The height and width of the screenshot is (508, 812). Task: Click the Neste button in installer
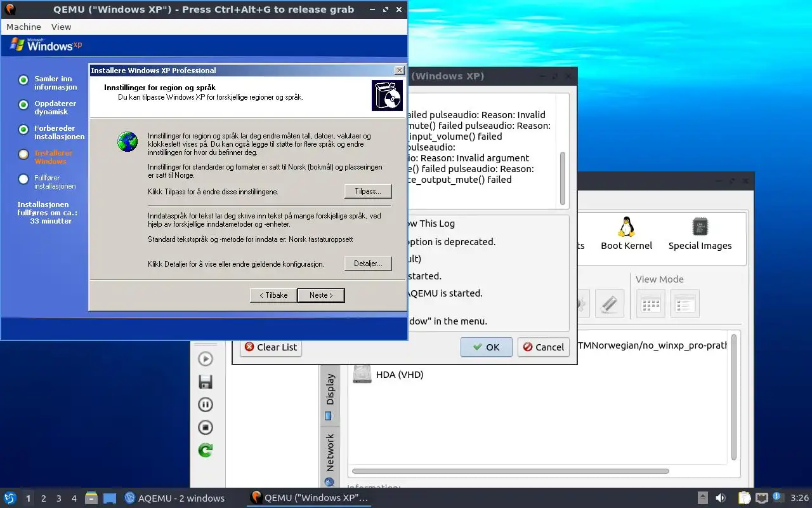(x=321, y=295)
